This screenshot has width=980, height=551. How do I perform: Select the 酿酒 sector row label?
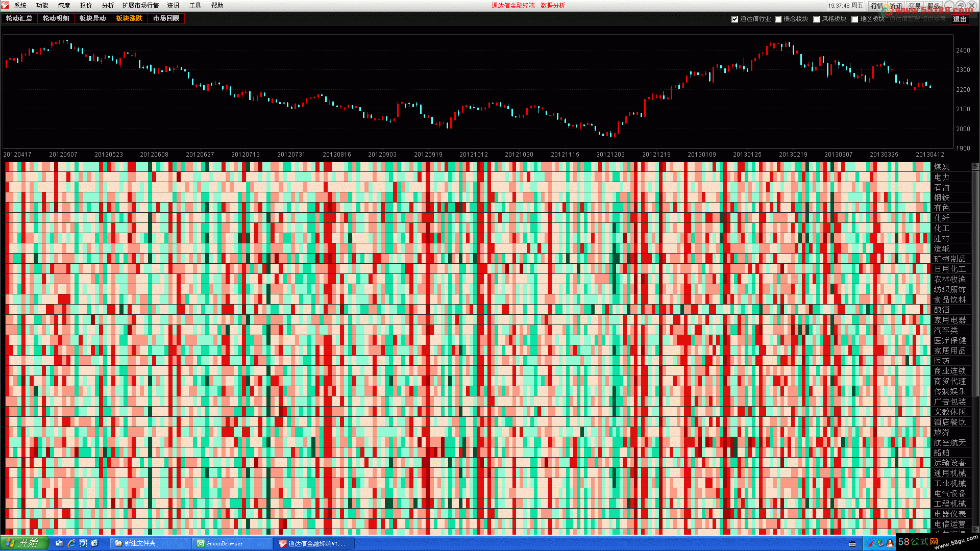[942, 310]
